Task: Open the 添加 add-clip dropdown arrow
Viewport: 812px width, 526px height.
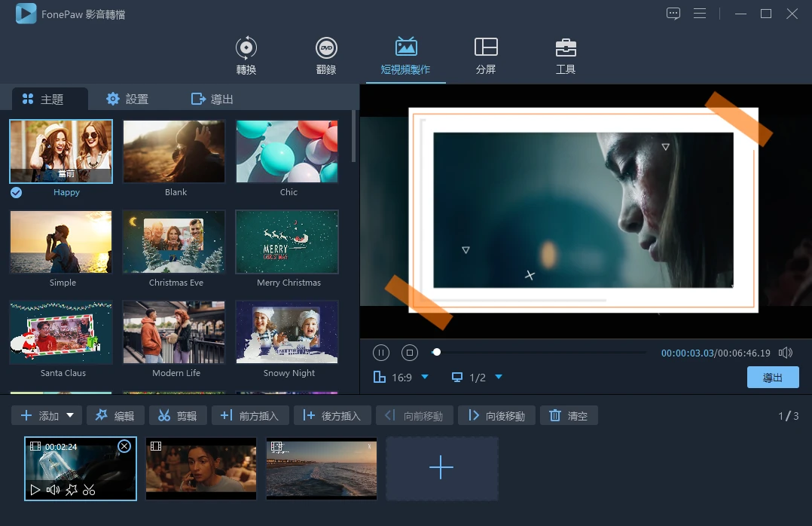Action: pos(69,414)
